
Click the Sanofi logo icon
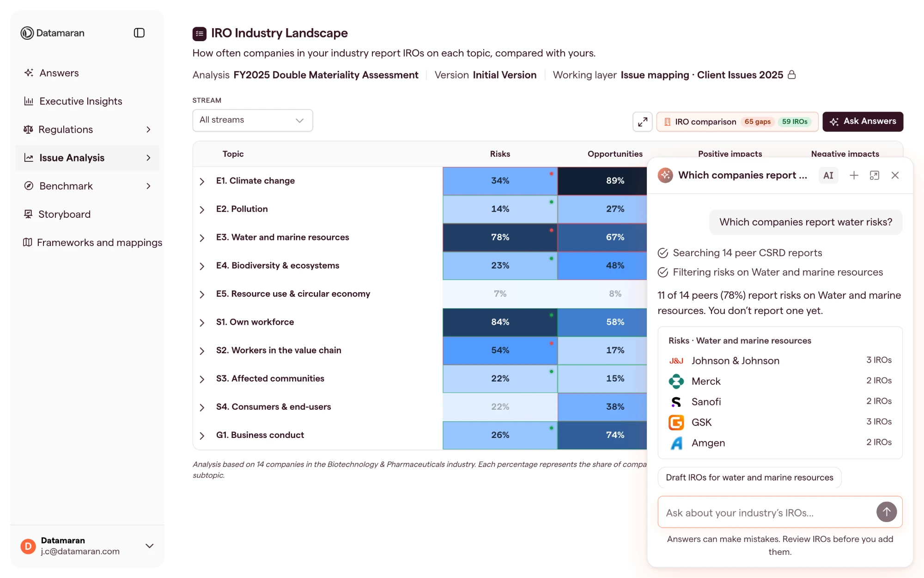[676, 402]
